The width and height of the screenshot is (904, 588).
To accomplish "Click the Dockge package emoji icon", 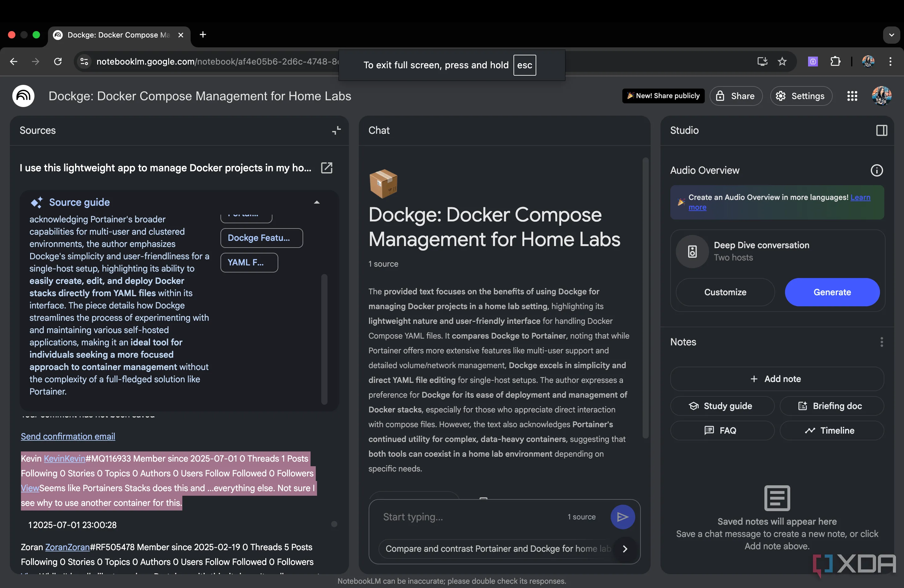I will [383, 184].
